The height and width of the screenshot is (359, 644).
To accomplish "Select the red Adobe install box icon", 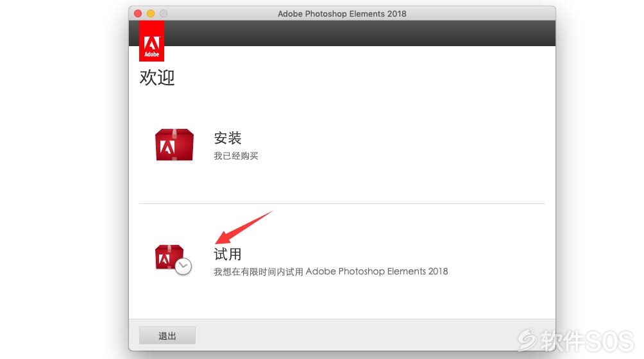I will 174,145.
